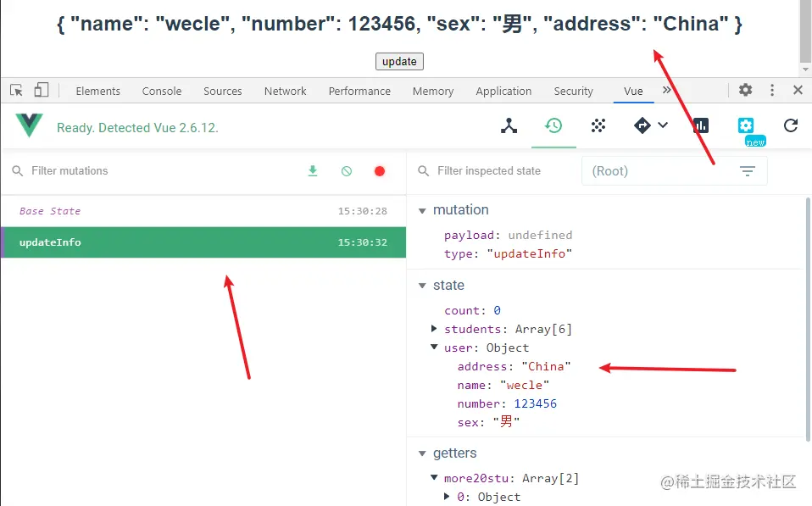Refresh the Vue devtools
The image size is (812, 506).
click(791, 125)
